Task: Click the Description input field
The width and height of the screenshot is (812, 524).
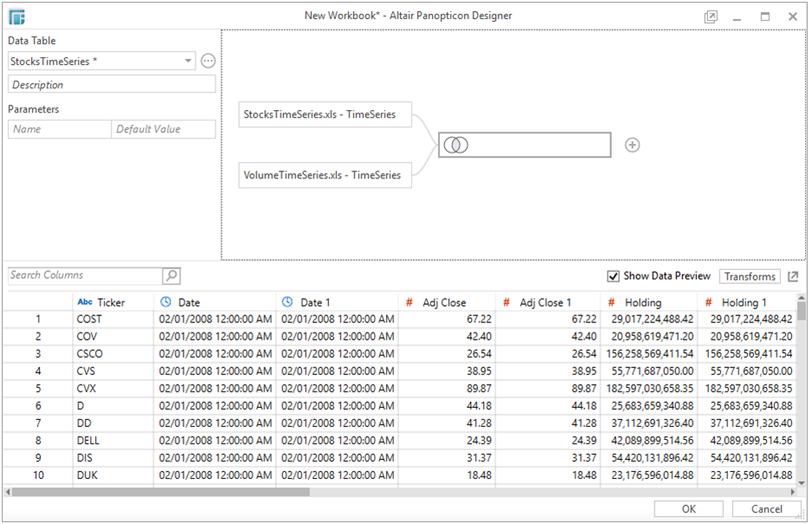Action: click(112, 85)
